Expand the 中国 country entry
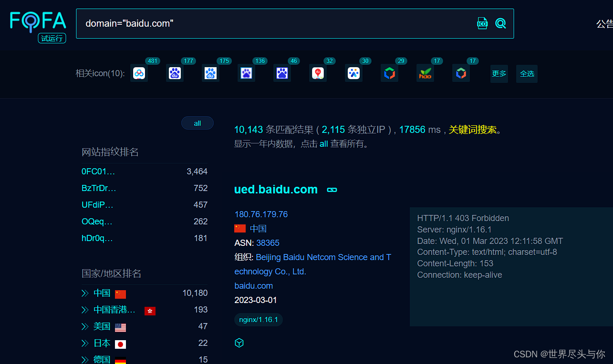 tap(85, 293)
